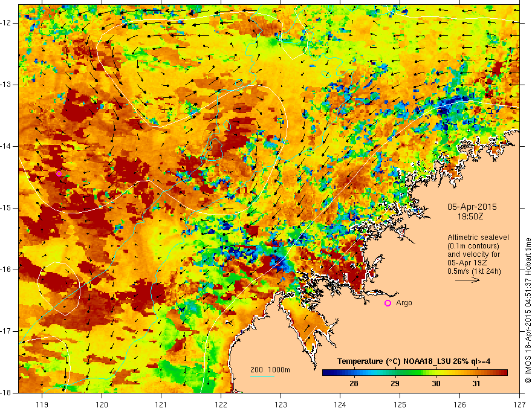Click the latitude axis label -16
Viewport: 532px width, 411px height.
(x=7, y=270)
